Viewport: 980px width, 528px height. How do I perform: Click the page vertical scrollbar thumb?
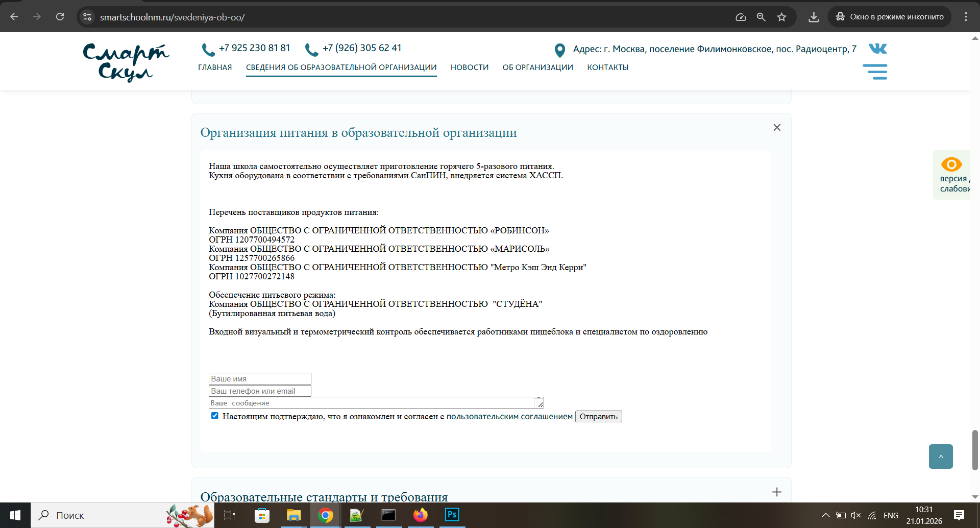tap(975, 449)
